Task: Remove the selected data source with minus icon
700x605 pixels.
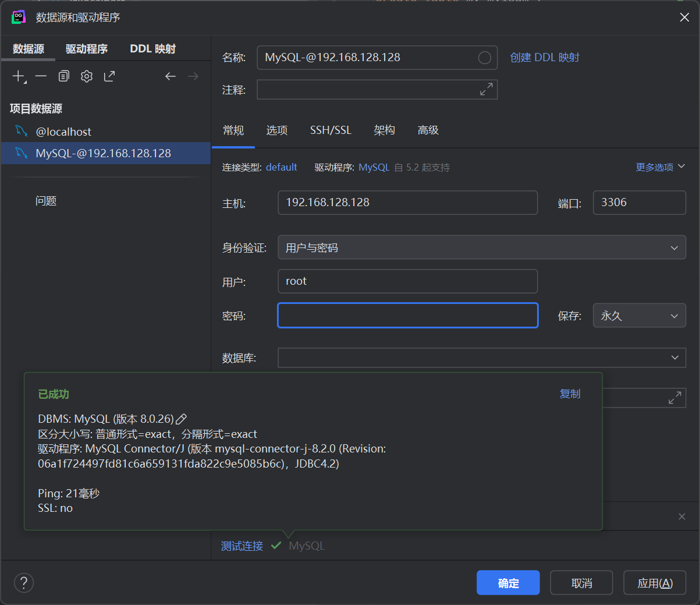Action: point(41,76)
